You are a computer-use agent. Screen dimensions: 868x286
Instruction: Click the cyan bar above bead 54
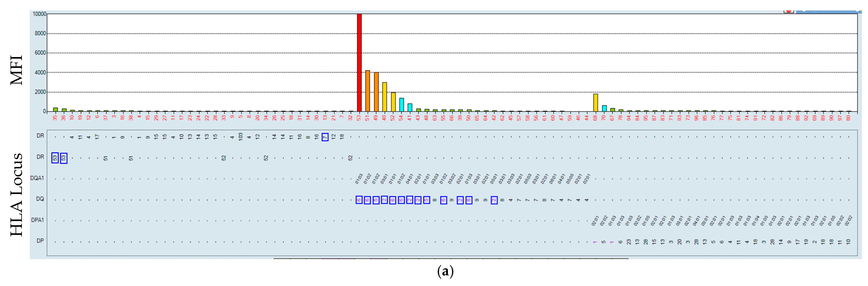(401, 105)
